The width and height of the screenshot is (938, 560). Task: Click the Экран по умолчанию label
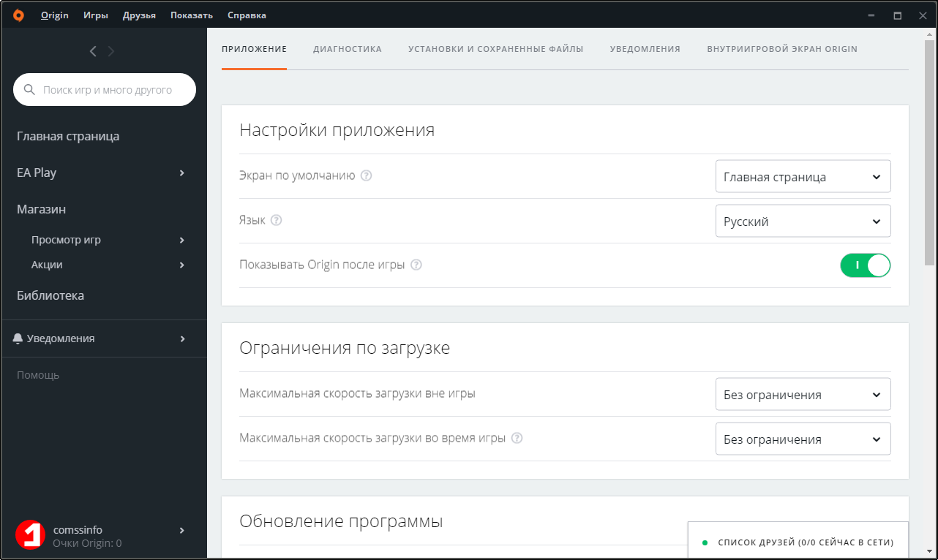[297, 175]
